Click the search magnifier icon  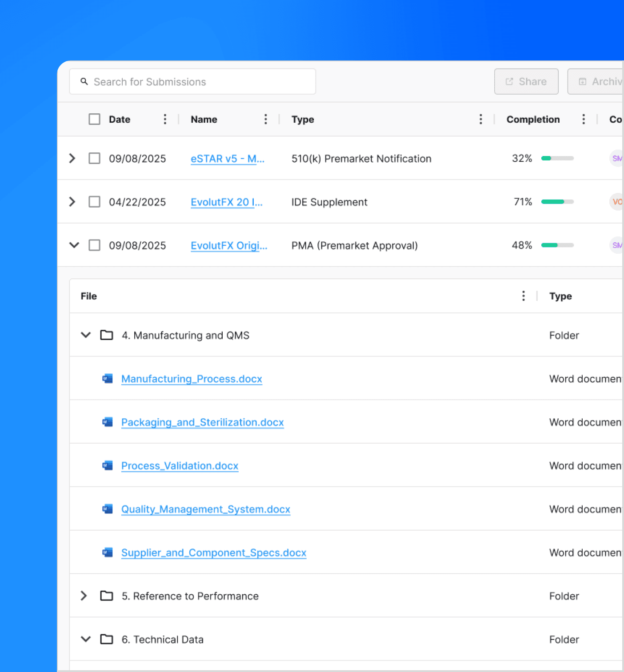tap(84, 81)
